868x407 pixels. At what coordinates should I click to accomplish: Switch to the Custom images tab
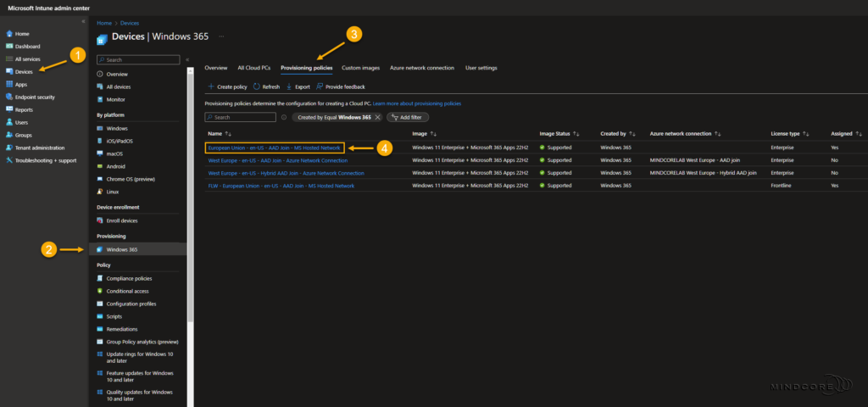[361, 68]
